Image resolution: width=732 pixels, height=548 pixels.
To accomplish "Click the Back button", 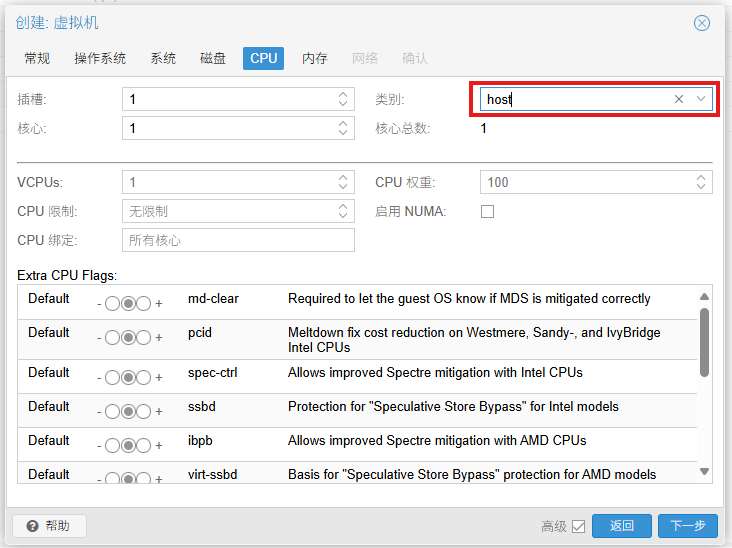I will tap(621, 526).
